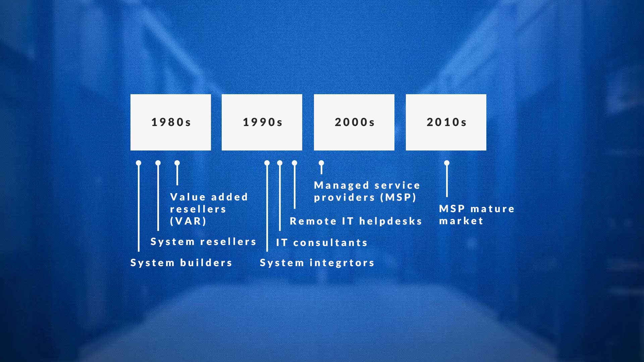Click the MSP mature market marker
Image resolution: width=644 pixels, height=362 pixels.
[x=447, y=164]
